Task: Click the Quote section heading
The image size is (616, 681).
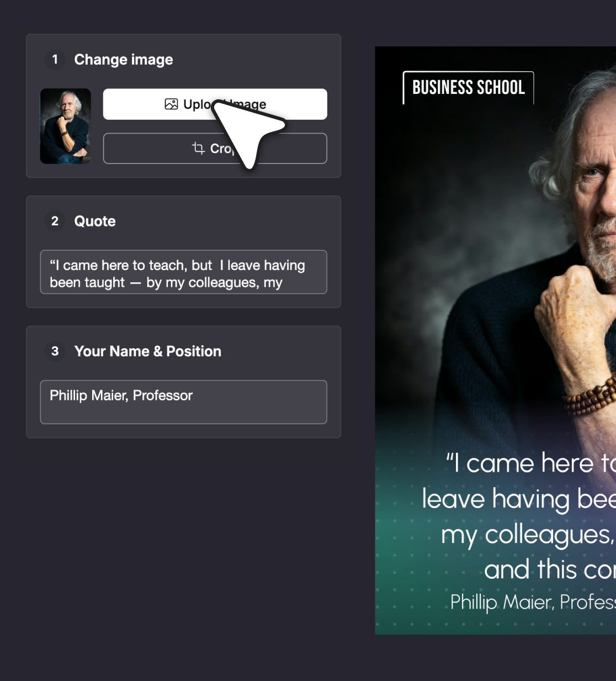Action: (x=95, y=221)
